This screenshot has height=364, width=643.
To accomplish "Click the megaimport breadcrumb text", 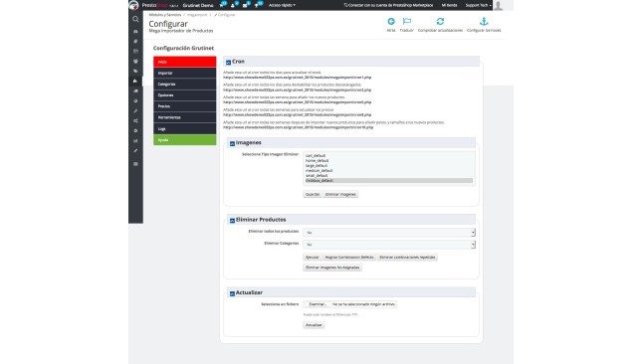I will [197, 15].
